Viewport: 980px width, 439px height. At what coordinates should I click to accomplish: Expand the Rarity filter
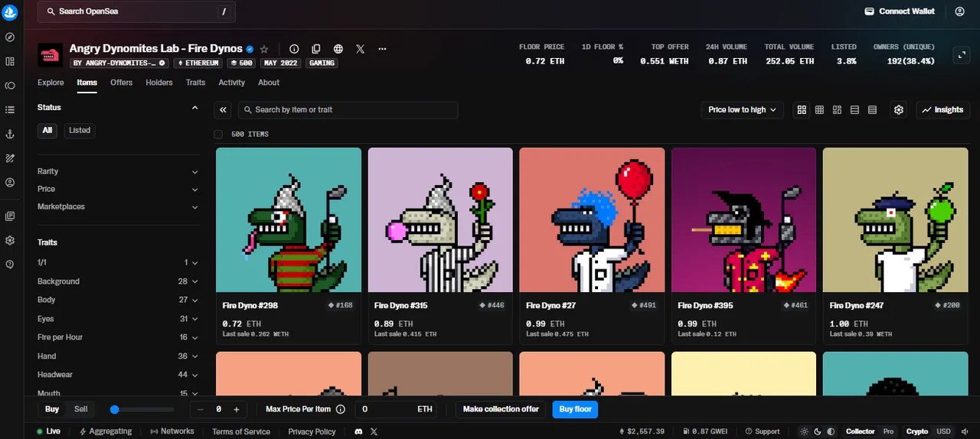click(x=118, y=171)
